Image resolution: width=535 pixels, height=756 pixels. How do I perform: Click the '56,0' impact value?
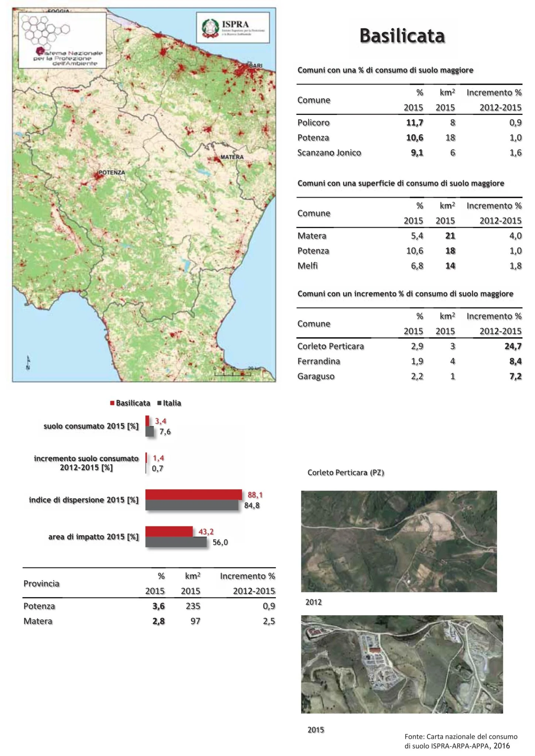point(220,542)
